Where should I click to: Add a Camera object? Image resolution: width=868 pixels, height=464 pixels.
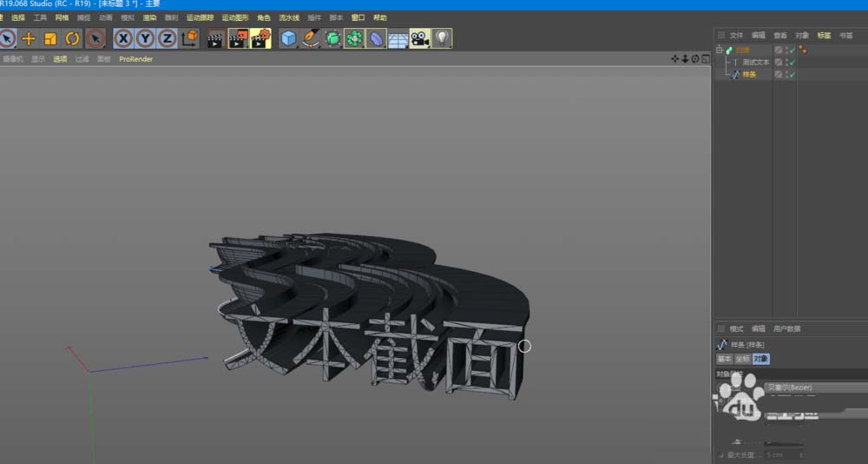tap(420, 38)
